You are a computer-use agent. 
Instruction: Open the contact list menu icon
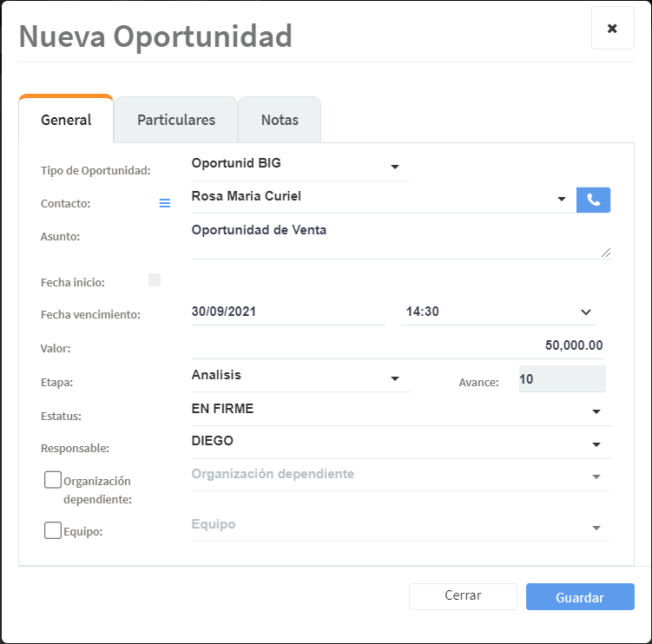click(164, 203)
